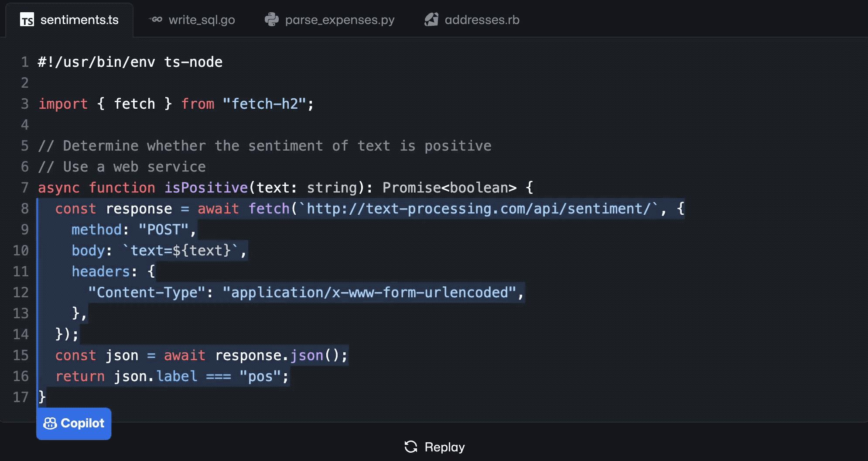Screen dimensions: 868x461
Task: Switch to the sentiments.ts tab
Action: (x=79, y=20)
